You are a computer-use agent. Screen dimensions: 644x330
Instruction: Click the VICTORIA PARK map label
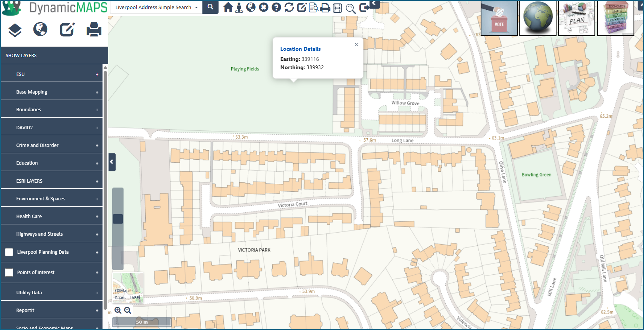click(x=254, y=250)
